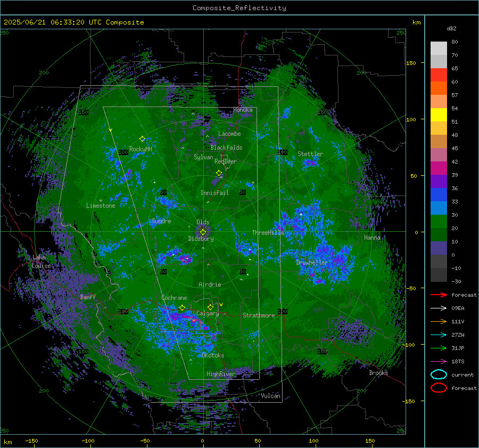Click the red 60-65 dBZ legend swatch

(439, 75)
